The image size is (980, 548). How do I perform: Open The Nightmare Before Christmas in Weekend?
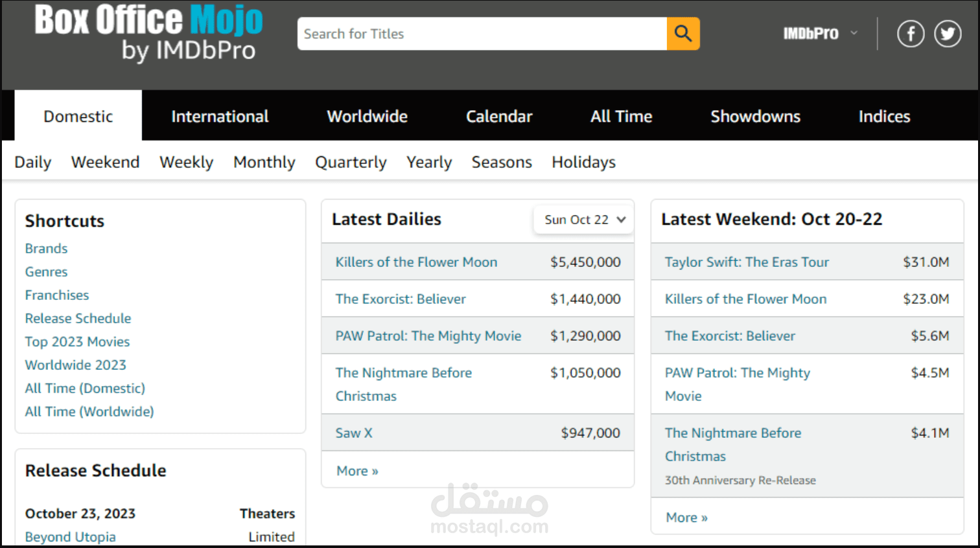pyautogui.click(x=733, y=444)
